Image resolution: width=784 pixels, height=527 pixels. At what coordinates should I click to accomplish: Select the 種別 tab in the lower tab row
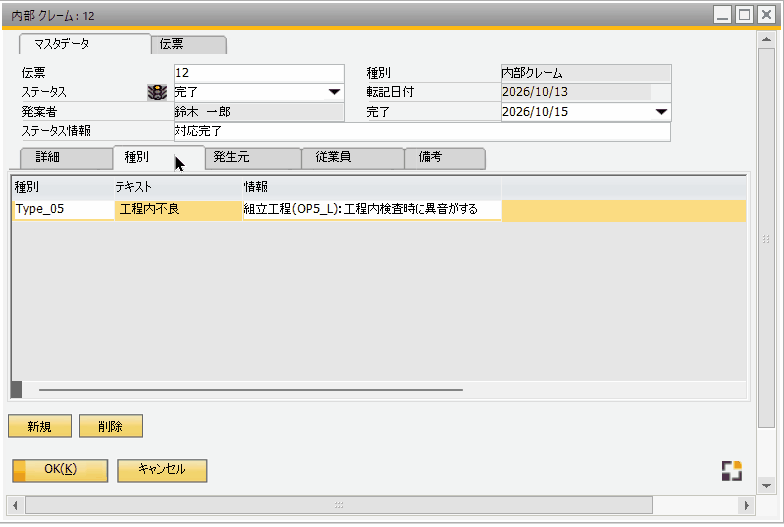[x=159, y=158]
